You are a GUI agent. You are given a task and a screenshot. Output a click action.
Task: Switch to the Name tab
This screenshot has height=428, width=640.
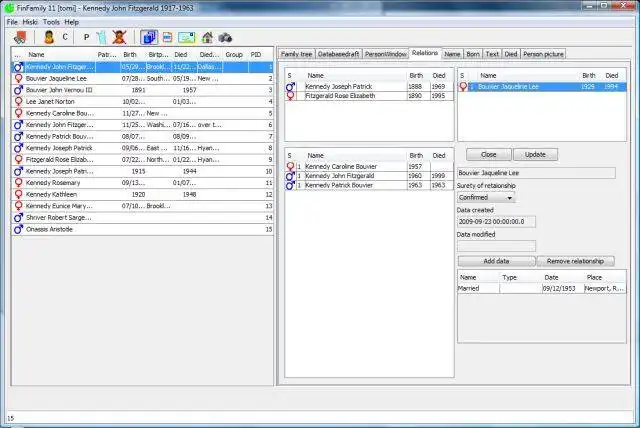452,54
